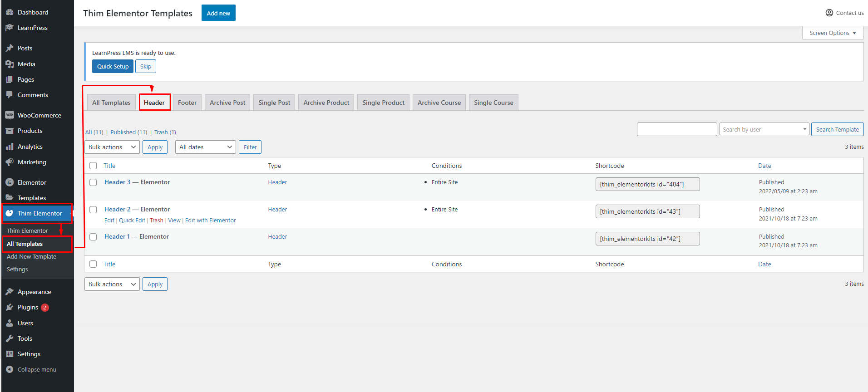
Task: Click the Plugins update count badge
Action: pos(44,308)
